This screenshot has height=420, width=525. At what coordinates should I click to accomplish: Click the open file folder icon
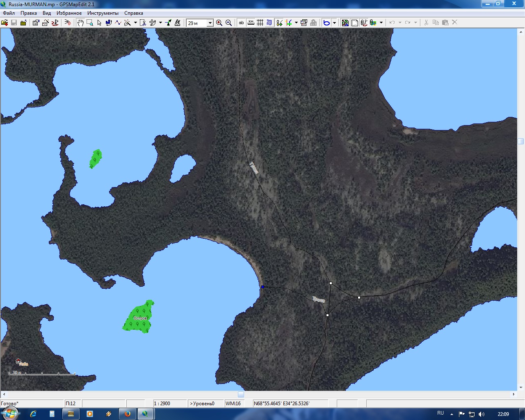tap(5, 23)
